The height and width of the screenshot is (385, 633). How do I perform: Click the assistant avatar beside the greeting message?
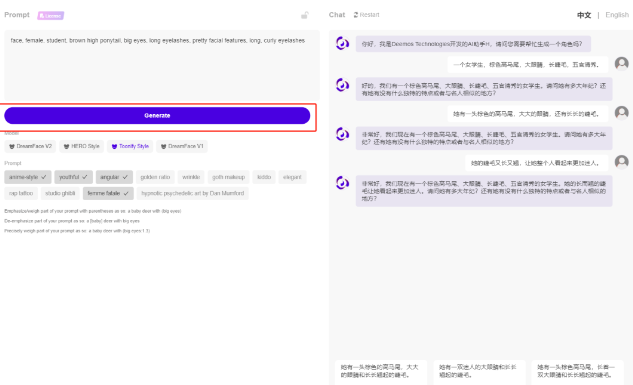click(x=342, y=43)
